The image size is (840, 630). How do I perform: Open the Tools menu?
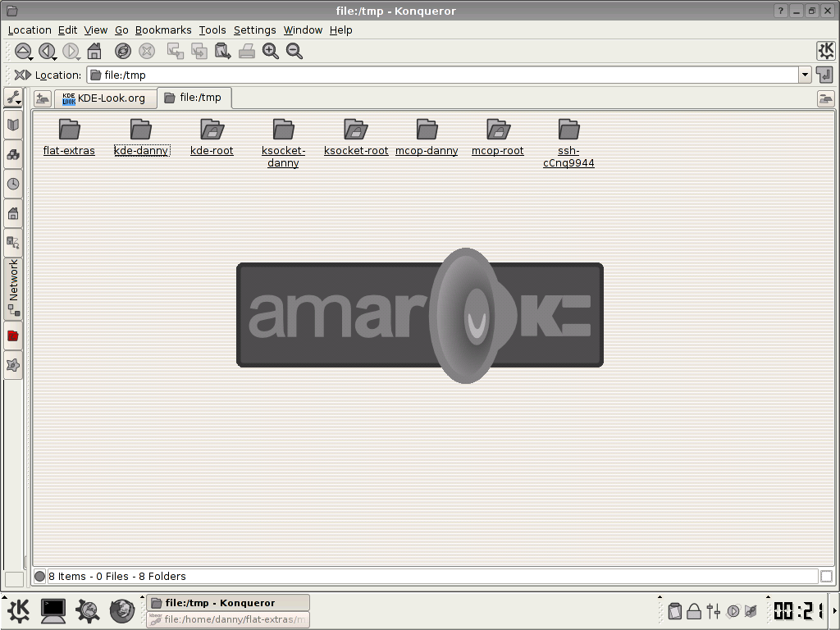pos(212,30)
